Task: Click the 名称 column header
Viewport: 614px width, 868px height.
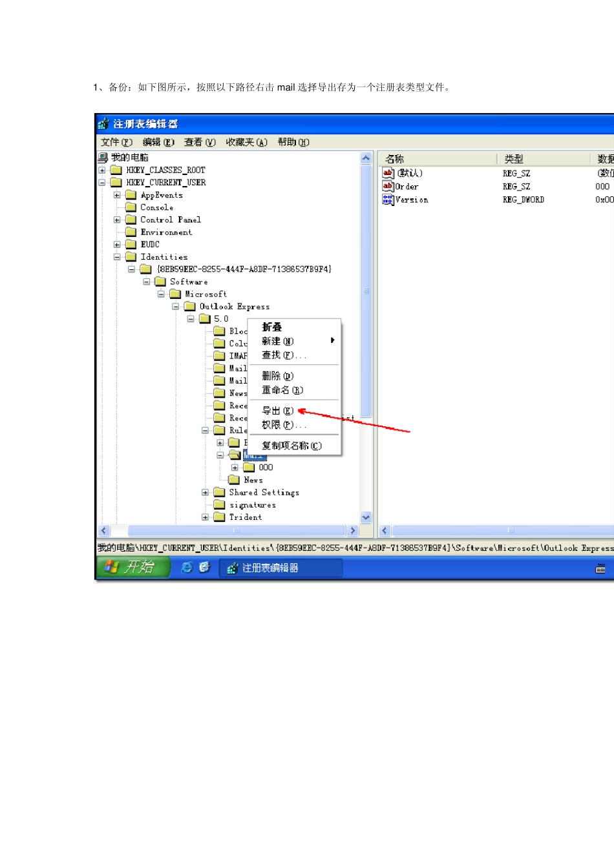Action: (x=438, y=159)
